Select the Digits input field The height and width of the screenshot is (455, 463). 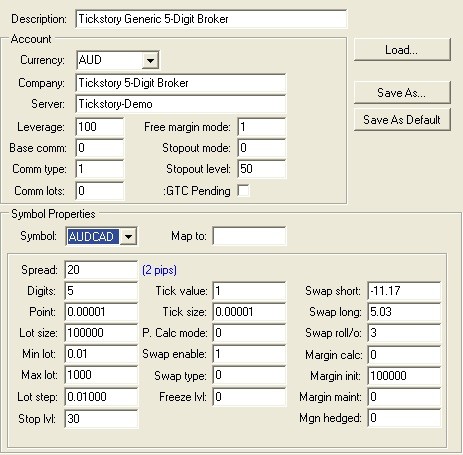[x=101, y=291]
